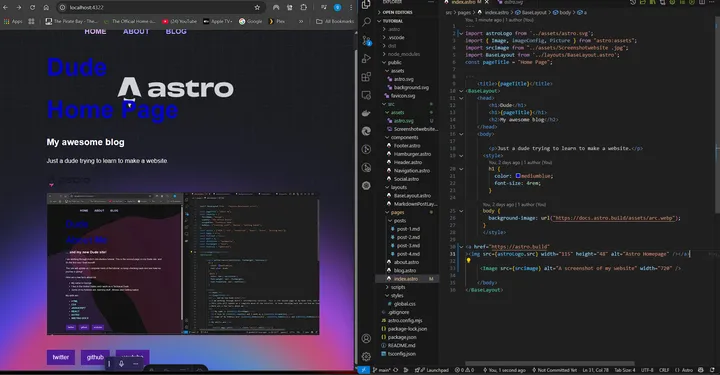Bookmark this page with the star icon
The image size is (720, 375).
(257, 7)
